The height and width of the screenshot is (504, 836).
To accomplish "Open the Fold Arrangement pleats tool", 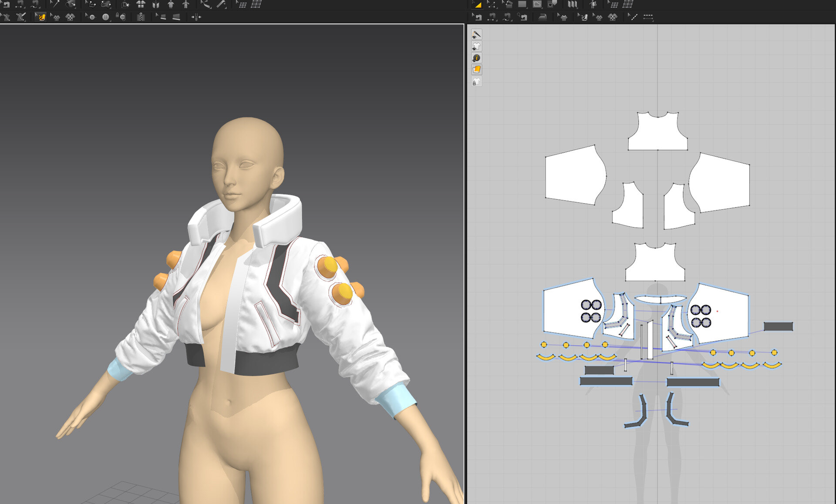I will [572, 4].
